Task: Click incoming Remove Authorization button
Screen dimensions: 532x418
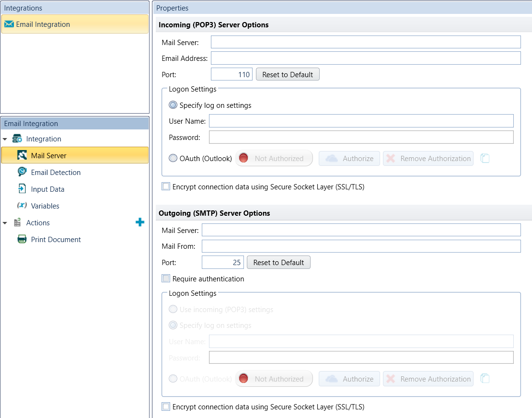Action: pos(428,159)
